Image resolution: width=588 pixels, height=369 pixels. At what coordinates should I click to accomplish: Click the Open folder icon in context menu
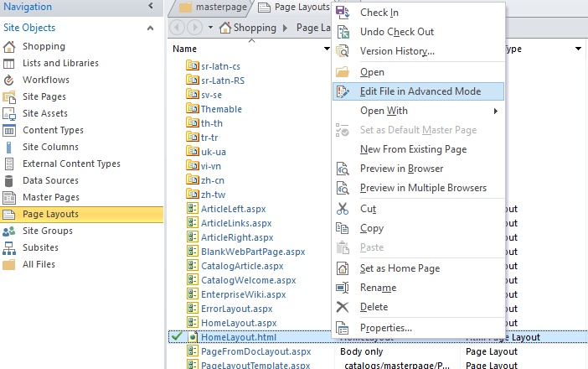(343, 72)
